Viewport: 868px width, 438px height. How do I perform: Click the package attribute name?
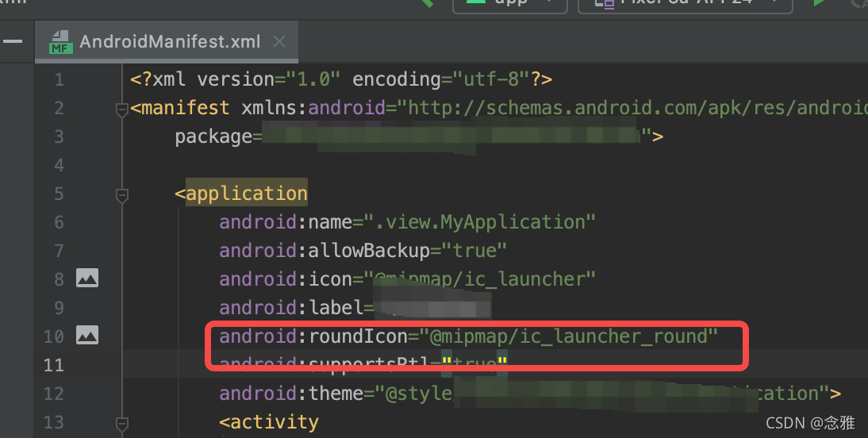(213, 136)
